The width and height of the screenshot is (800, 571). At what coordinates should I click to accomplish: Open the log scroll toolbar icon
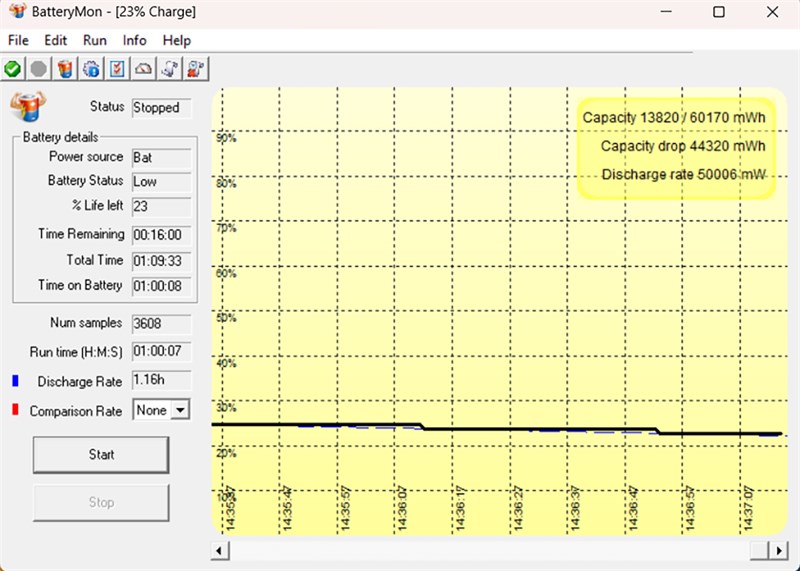coord(170,69)
